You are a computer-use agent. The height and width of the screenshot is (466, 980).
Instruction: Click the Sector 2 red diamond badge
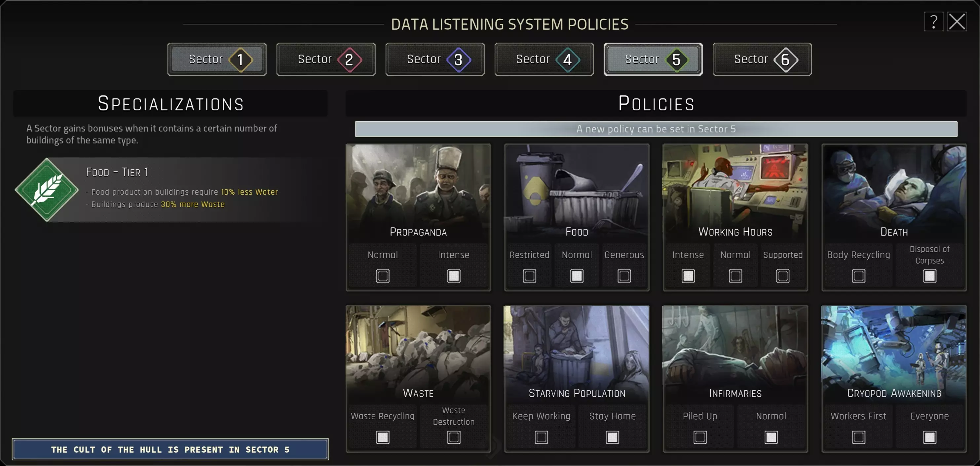tap(349, 60)
